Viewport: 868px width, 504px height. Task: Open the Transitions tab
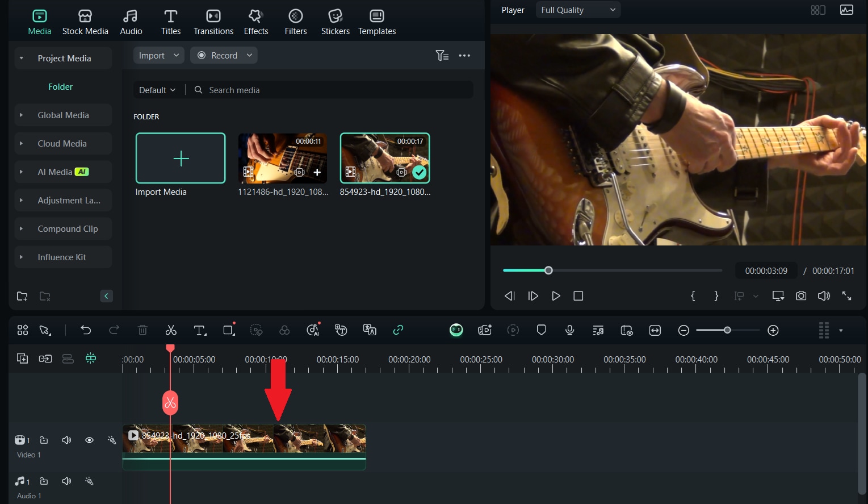tap(213, 22)
